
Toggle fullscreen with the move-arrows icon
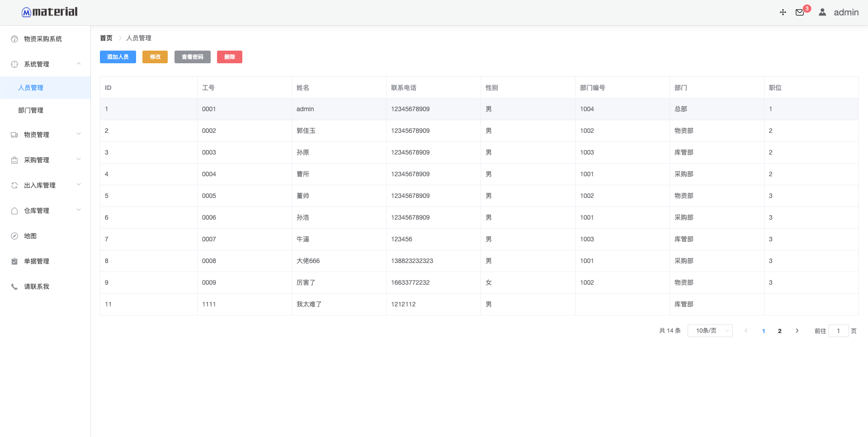click(x=783, y=13)
